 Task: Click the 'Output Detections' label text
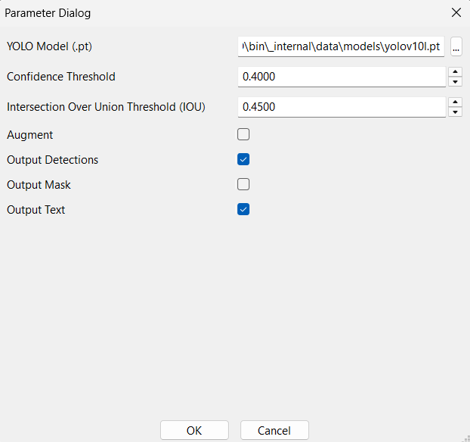(52, 160)
